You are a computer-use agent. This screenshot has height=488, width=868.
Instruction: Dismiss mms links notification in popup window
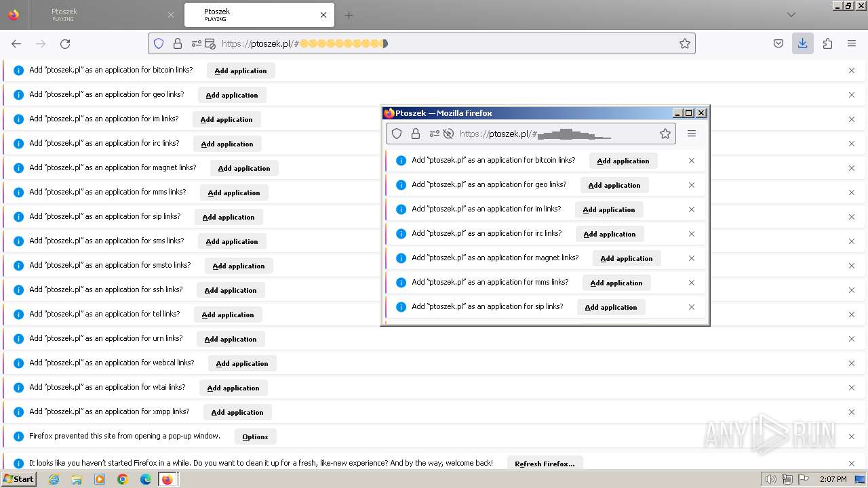(692, 283)
